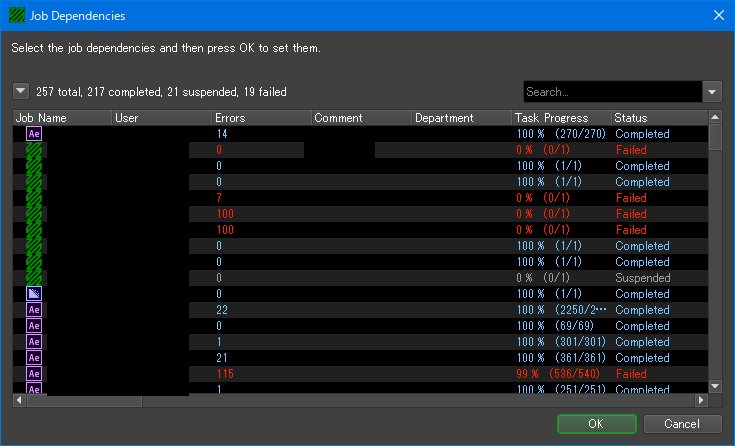The width and height of the screenshot is (735, 446).
Task: Click the 100 % (361/361) progress cell
Action: 561,358
